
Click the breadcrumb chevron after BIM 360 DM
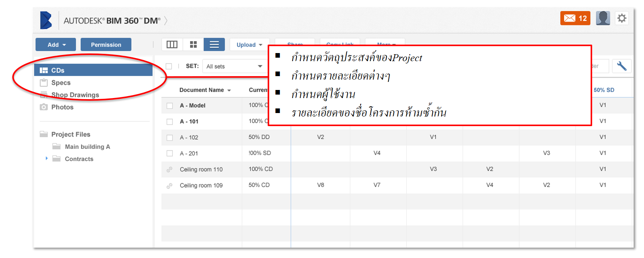coord(166,20)
